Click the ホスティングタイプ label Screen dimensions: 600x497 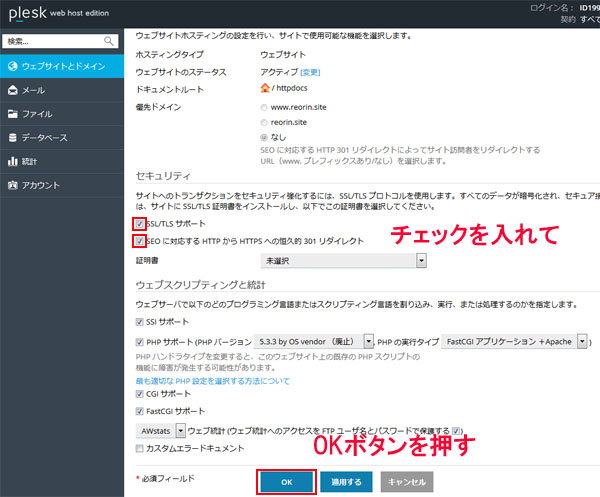[x=170, y=55]
